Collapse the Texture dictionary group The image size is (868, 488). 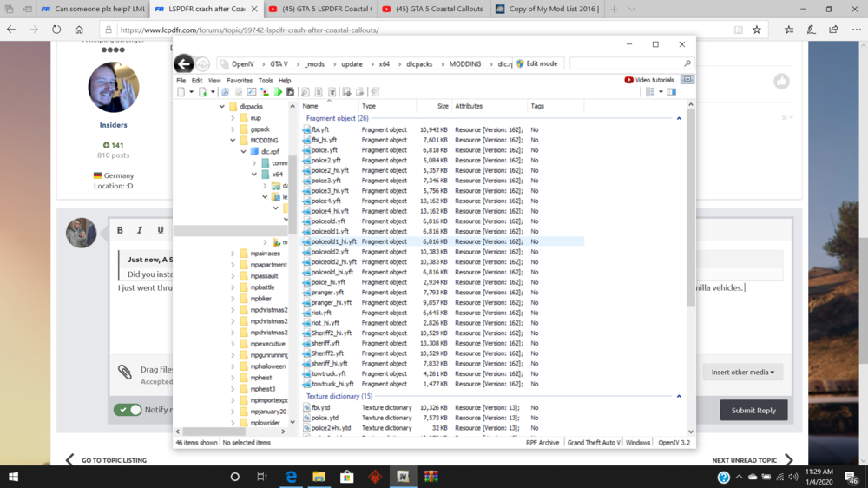[679, 397]
